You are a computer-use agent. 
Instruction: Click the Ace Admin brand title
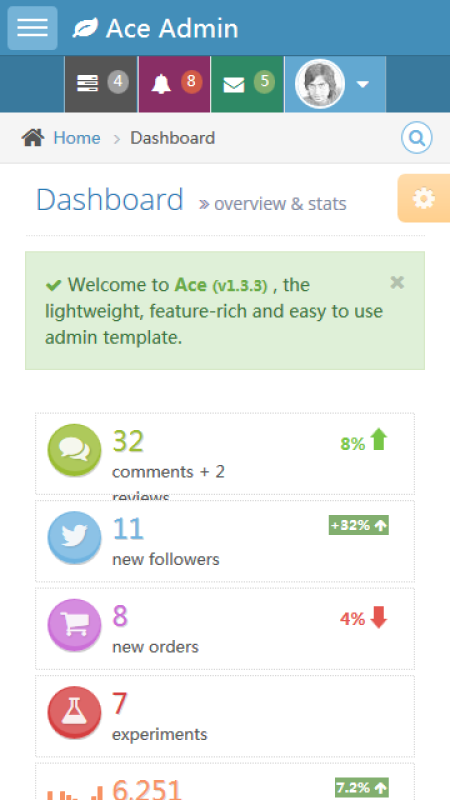[x=172, y=28]
